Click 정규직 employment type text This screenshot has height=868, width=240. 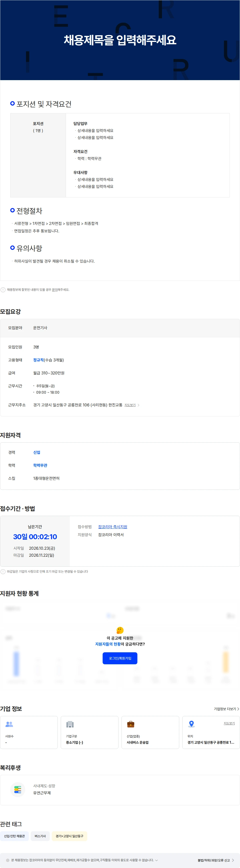coord(38,360)
